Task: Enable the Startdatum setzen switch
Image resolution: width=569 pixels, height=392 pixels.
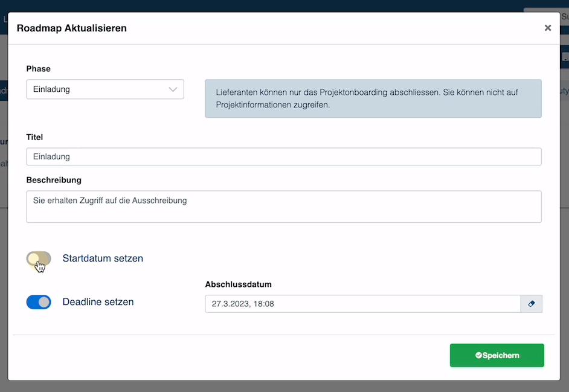Action: [39, 259]
